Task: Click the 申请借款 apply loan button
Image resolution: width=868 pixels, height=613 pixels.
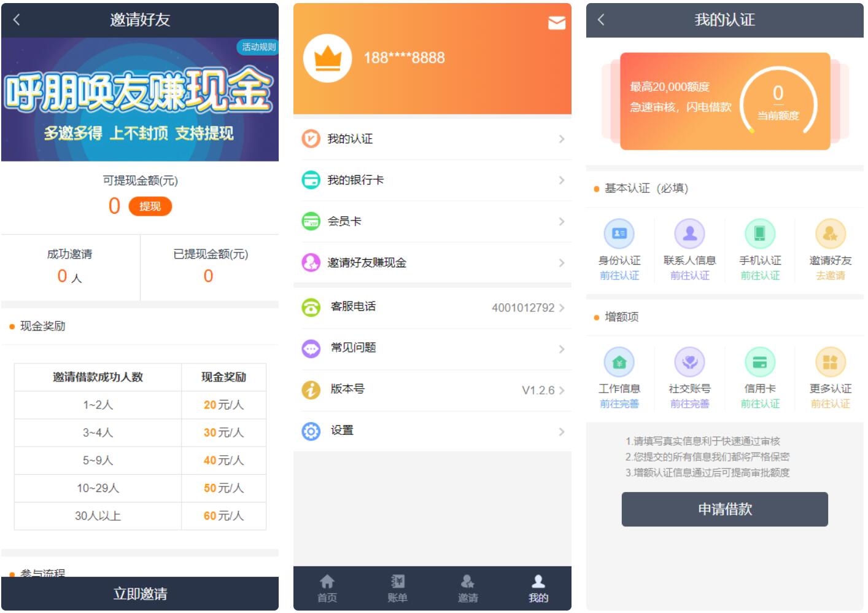Action: 725,509
